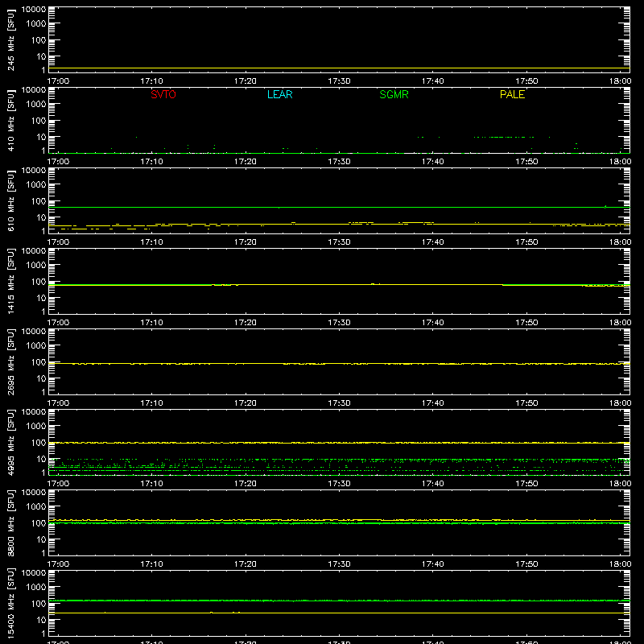
Task: Click the yellow flux trace in 2695 MHz panel
Action: click(339, 364)
